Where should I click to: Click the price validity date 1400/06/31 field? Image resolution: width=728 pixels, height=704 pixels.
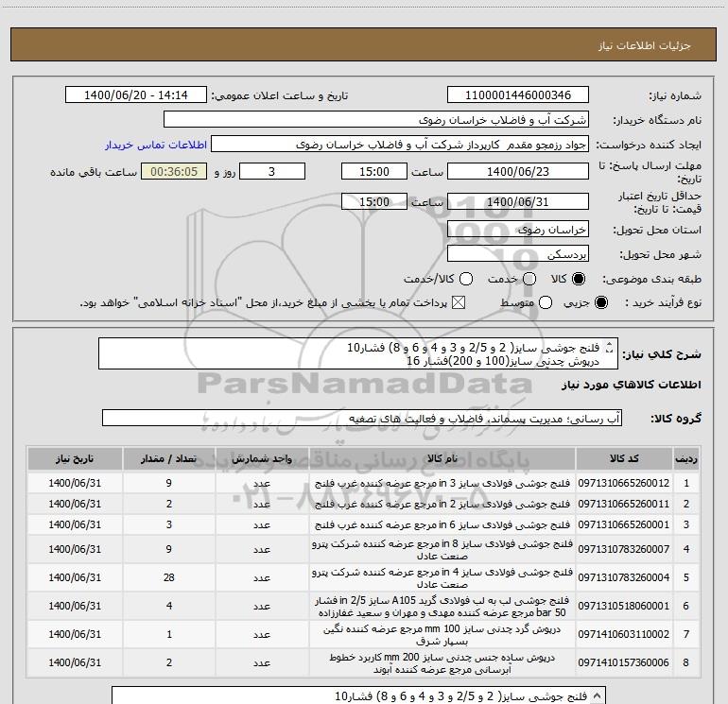(x=518, y=201)
